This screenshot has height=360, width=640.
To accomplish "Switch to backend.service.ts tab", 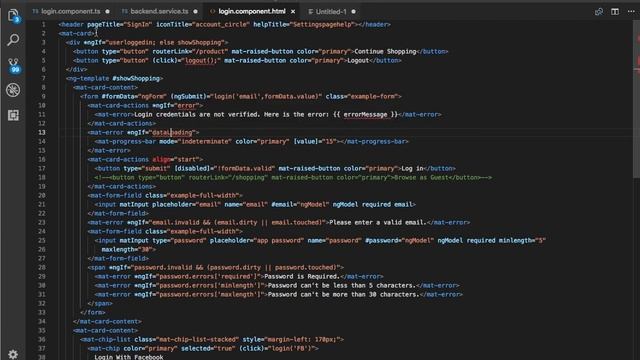I will tap(159, 11).
